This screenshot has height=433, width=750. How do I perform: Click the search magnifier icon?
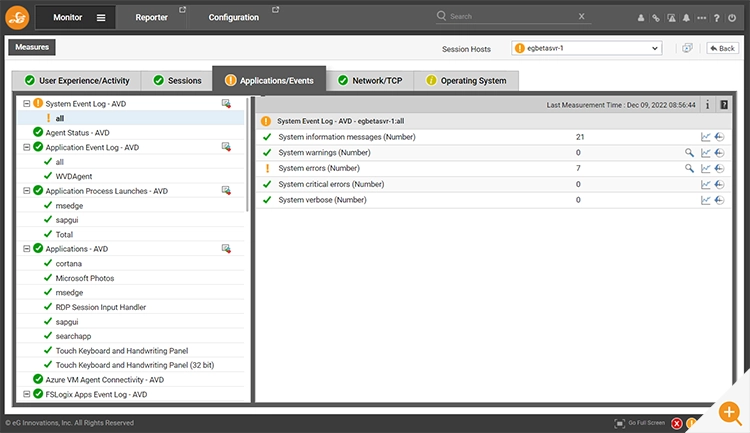point(441,16)
